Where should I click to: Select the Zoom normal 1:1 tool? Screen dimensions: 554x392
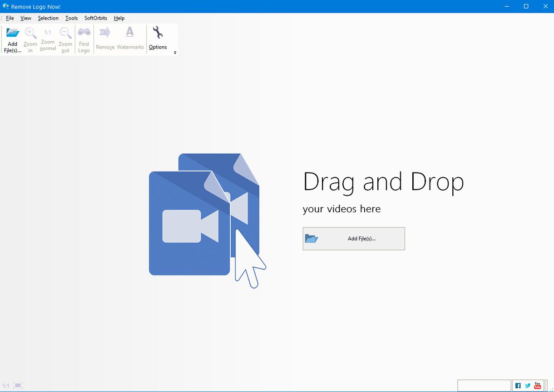(x=48, y=33)
